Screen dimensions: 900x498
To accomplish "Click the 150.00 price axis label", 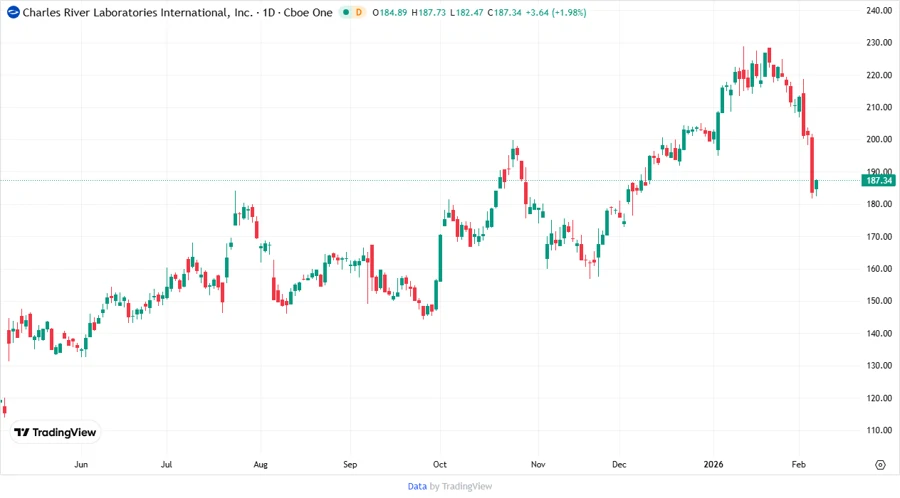I will (x=879, y=301).
